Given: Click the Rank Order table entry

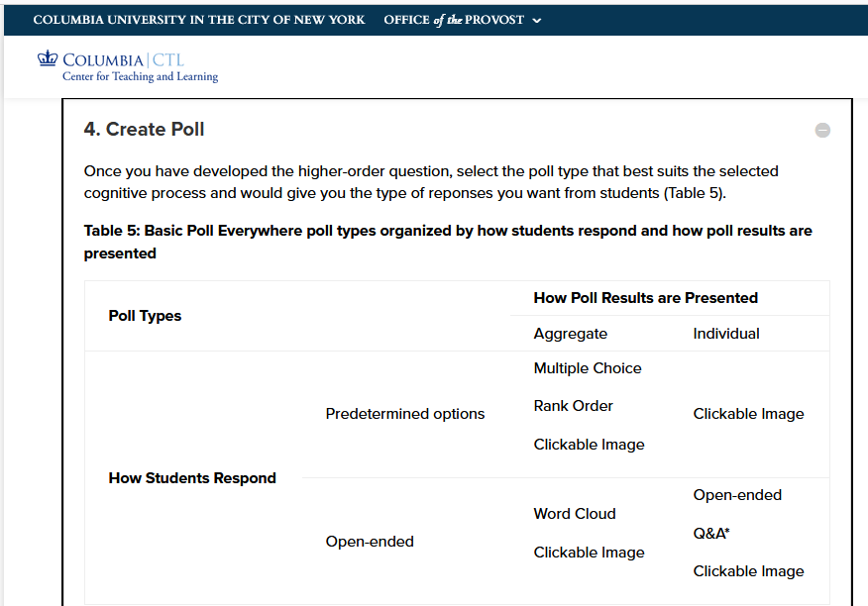Looking at the screenshot, I should click(573, 406).
